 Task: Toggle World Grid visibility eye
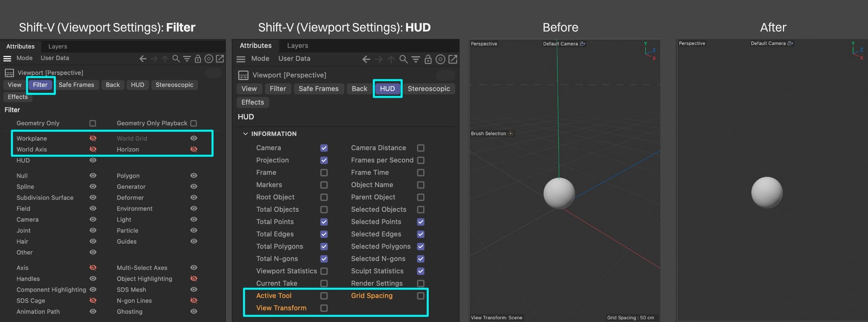194,138
